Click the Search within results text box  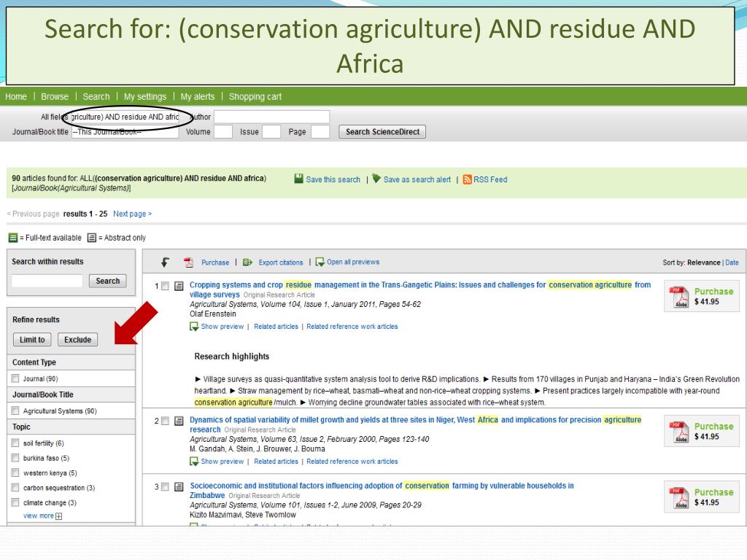click(x=47, y=281)
